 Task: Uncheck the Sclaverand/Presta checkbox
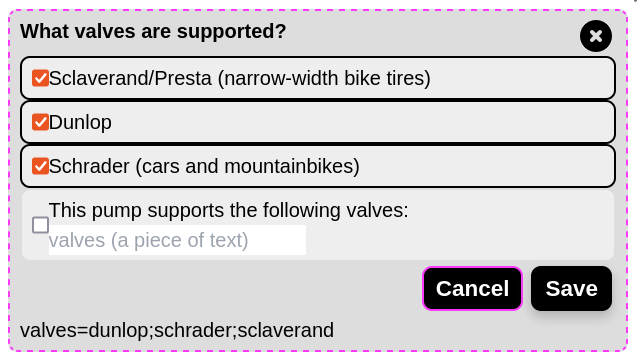click(x=40, y=78)
